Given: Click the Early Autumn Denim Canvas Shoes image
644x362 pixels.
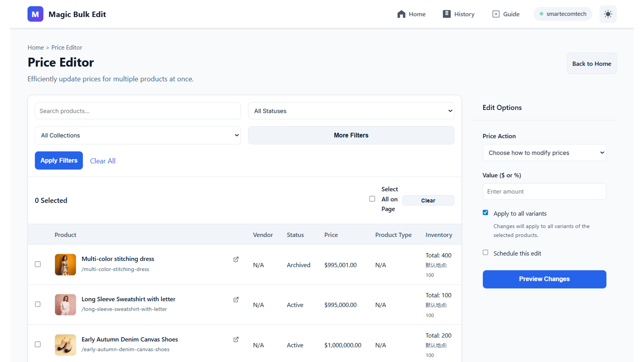Looking at the screenshot, I should click(65, 345).
